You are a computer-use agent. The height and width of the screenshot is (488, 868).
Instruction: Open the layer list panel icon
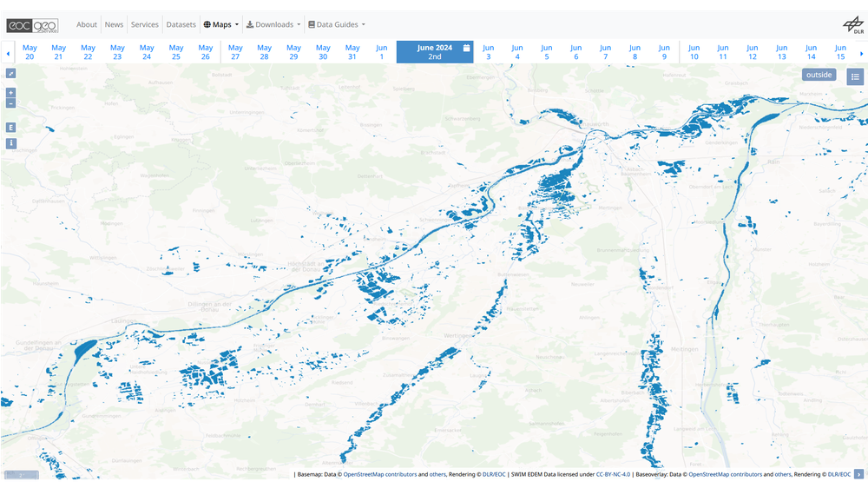855,76
